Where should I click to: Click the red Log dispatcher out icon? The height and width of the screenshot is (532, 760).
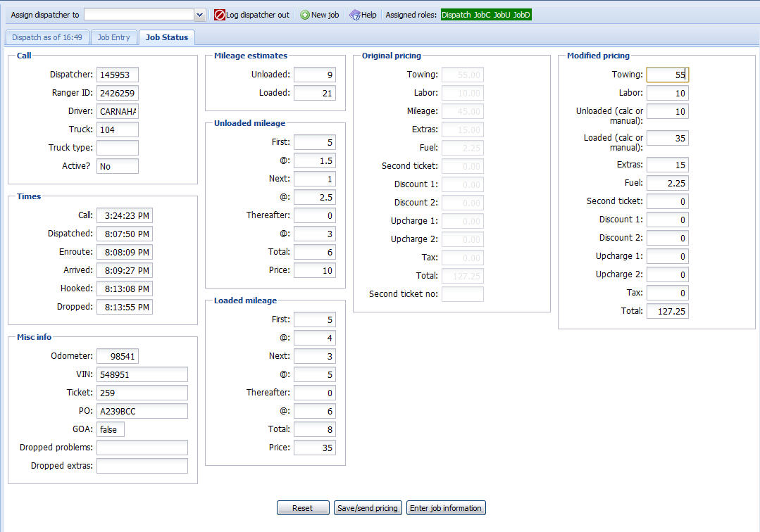pos(220,15)
